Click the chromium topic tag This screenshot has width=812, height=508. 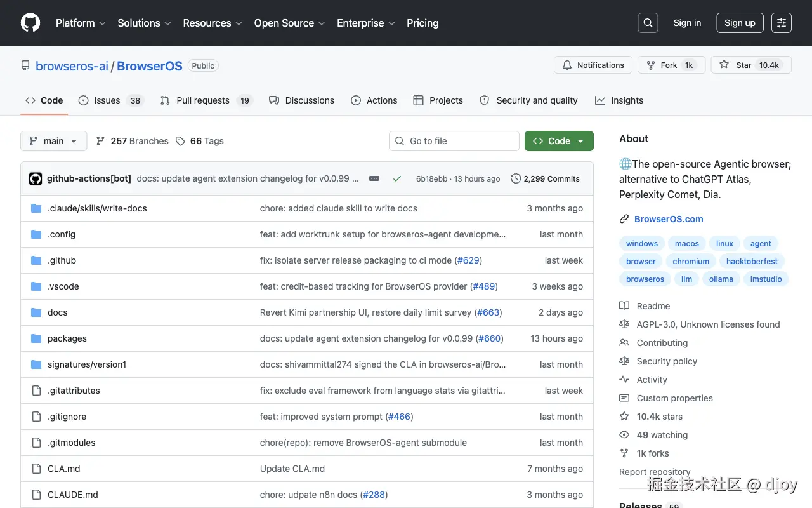[x=691, y=261]
